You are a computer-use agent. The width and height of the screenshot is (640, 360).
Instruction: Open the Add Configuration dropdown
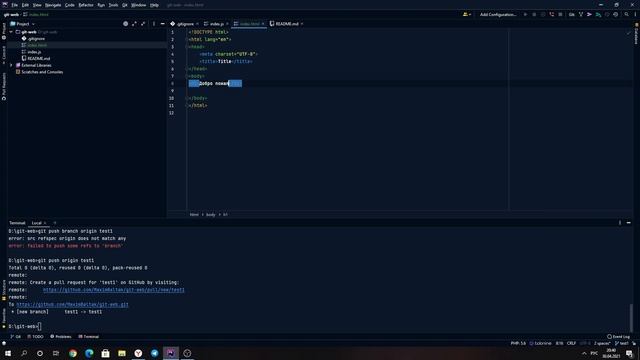pyautogui.click(x=498, y=14)
